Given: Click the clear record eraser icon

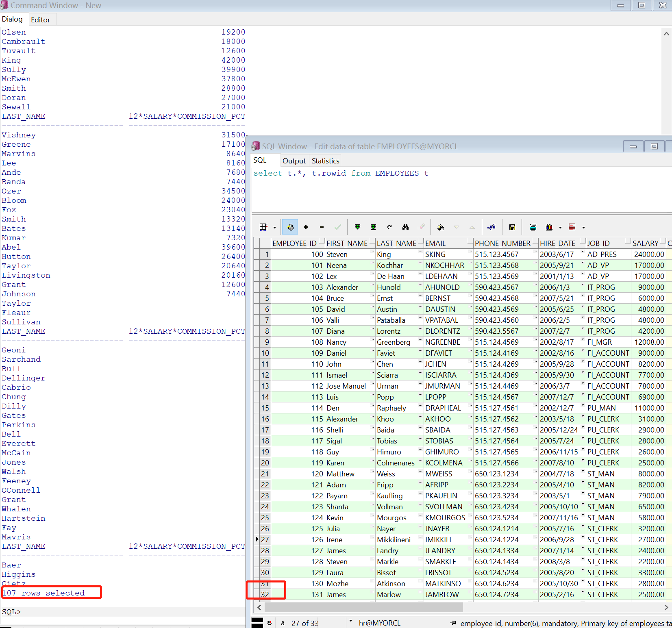Looking at the screenshot, I should tap(422, 227).
